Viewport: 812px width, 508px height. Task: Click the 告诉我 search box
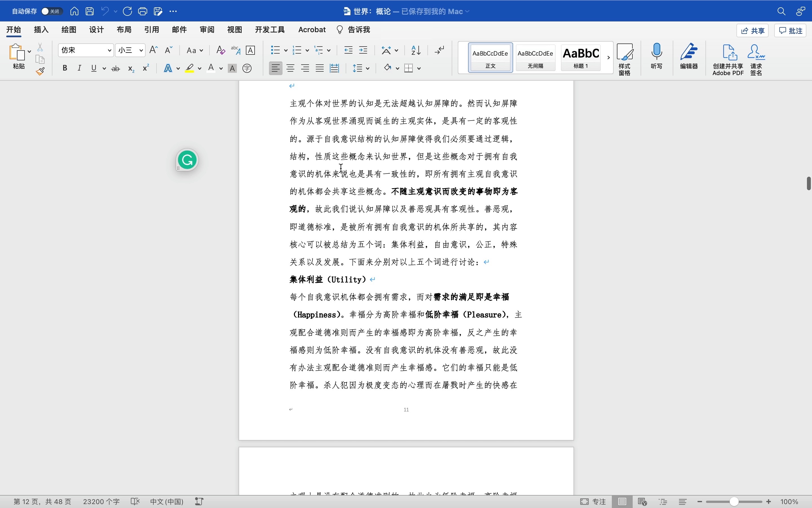click(x=353, y=30)
